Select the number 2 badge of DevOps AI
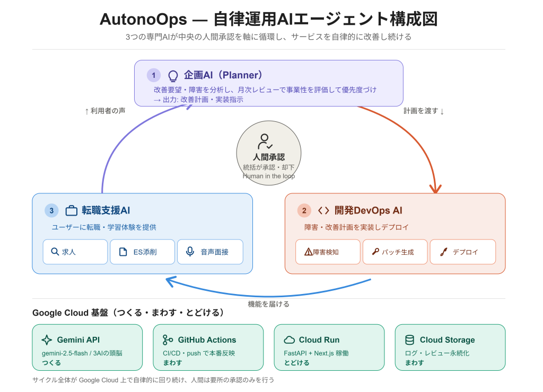 pos(304,210)
